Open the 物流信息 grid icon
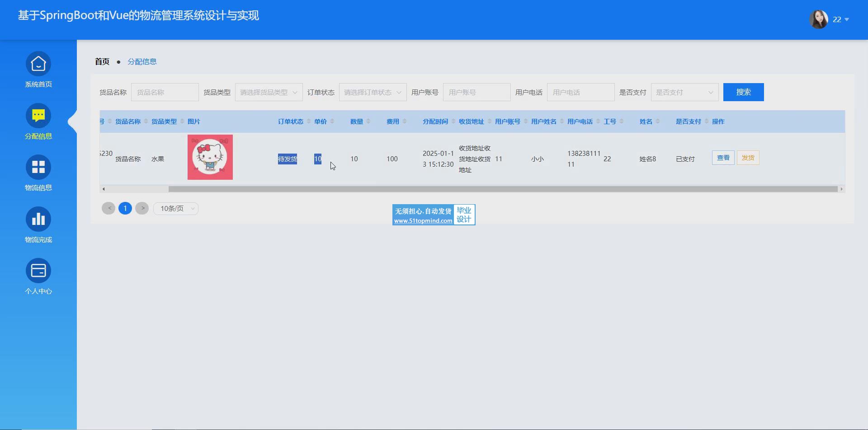Viewport: 868px width, 430px height. (x=38, y=168)
